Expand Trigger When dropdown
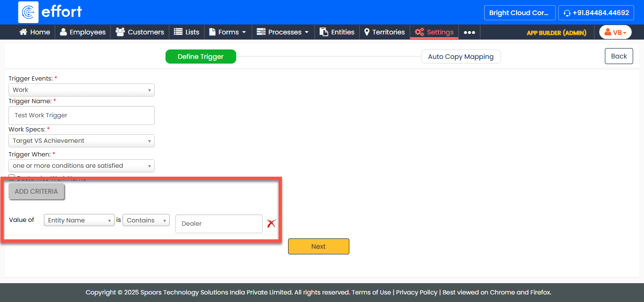 point(82,166)
